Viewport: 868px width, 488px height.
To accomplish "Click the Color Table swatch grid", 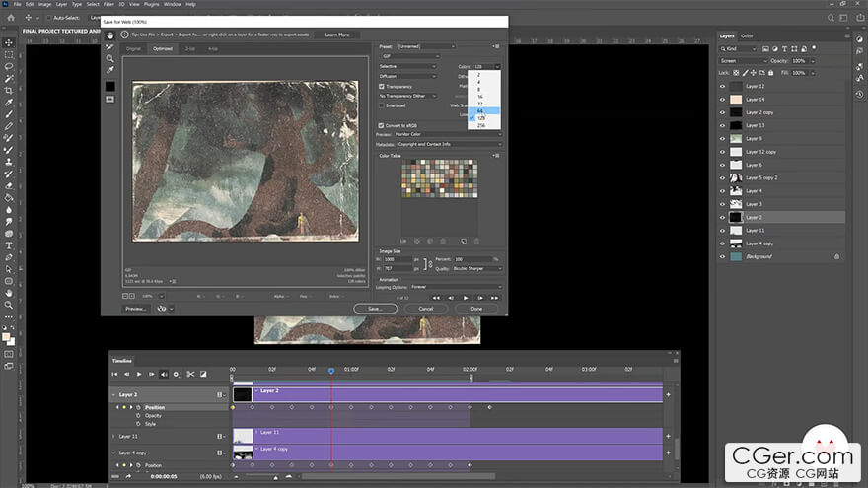I will pos(440,178).
